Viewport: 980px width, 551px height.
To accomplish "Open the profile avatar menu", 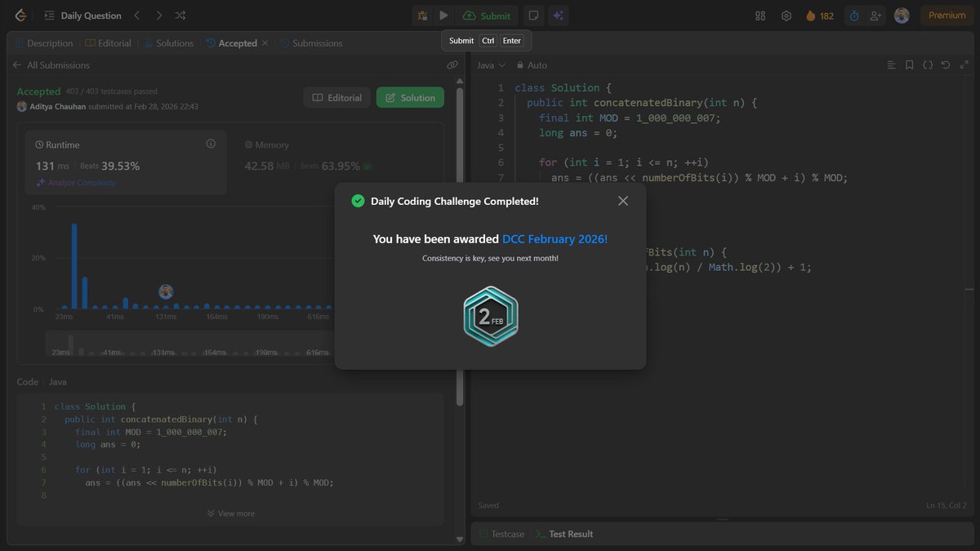I will click(x=902, y=16).
